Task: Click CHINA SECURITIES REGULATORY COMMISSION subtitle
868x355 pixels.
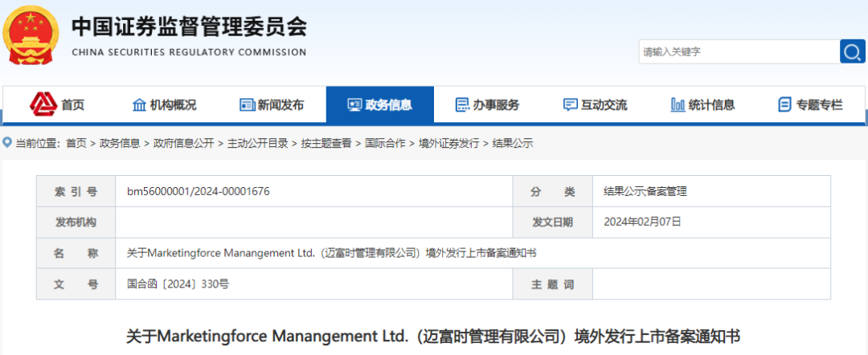Action: point(189,52)
